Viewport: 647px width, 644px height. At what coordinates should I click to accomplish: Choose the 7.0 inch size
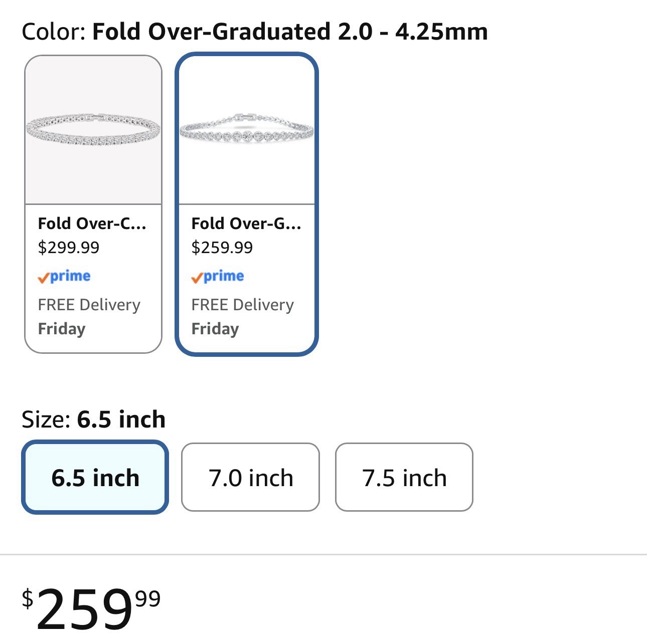(250, 477)
